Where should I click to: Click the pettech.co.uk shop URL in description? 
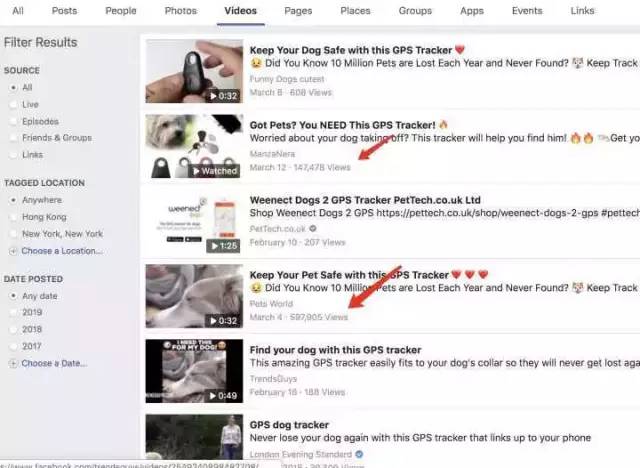(x=487, y=213)
